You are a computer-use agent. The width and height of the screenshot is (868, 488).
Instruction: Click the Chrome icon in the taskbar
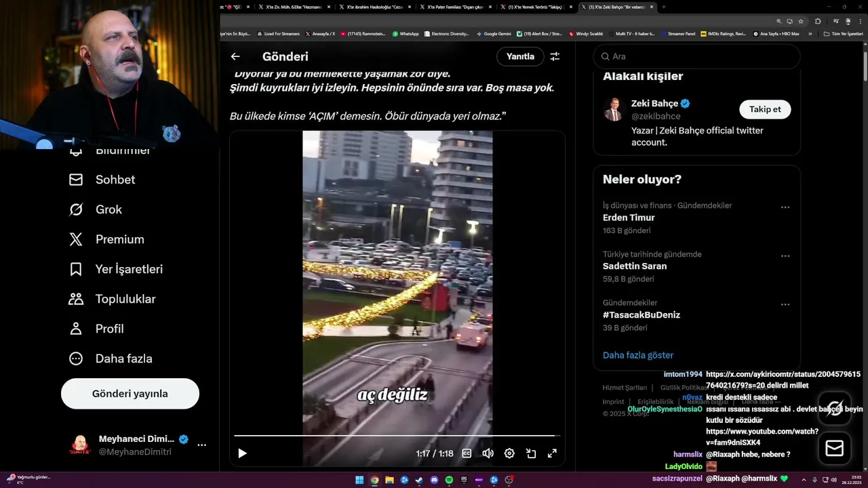click(374, 480)
